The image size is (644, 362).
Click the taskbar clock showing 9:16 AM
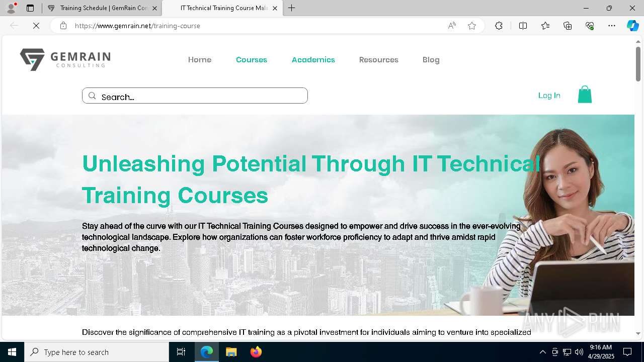coord(601,352)
